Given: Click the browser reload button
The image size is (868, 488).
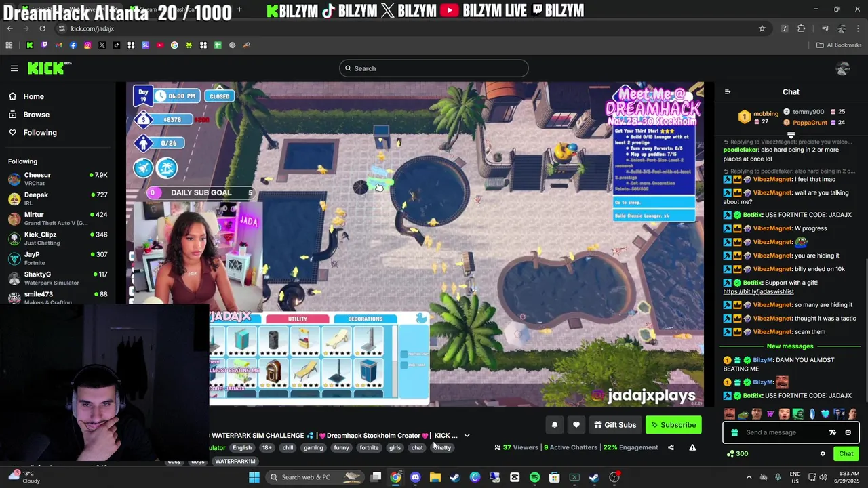Looking at the screenshot, I should coord(42,28).
